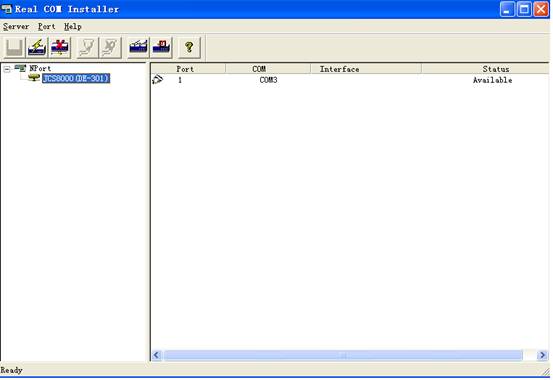This screenshot has width=553, height=380.
Task: Click the grayed-out port icon with X
Action: click(x=110, y=47)
